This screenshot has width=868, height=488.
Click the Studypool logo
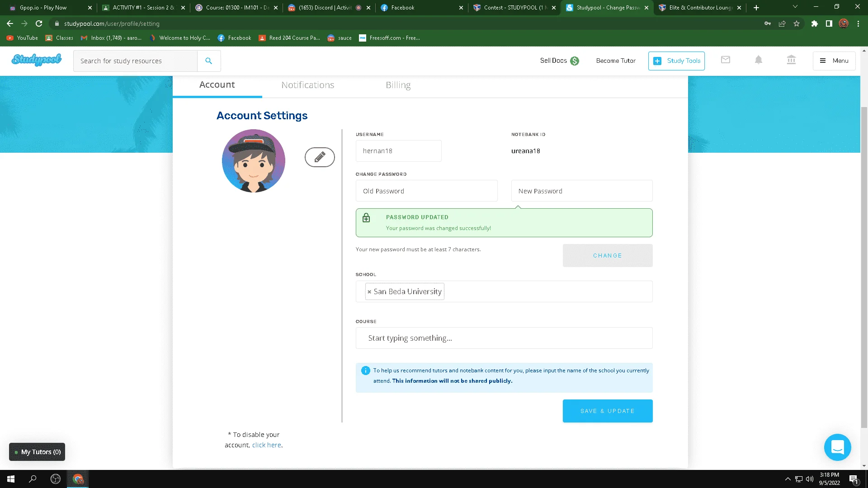[x=37, y=60]
